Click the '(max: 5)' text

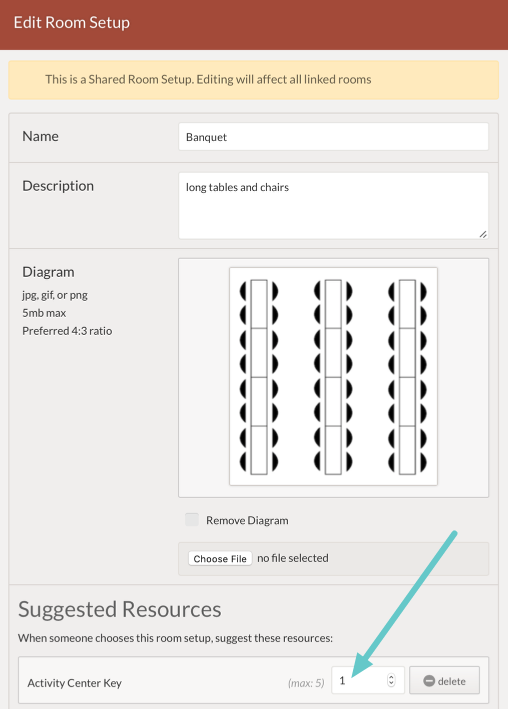tap(306, 683)
